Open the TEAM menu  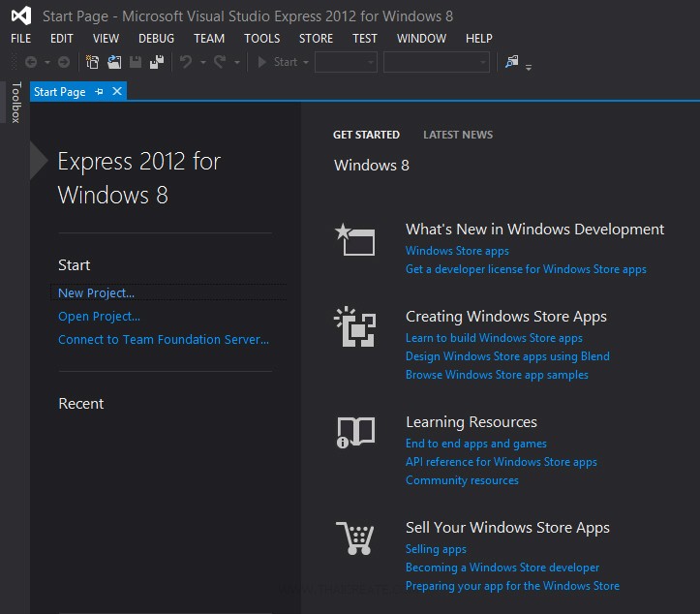click(x=209, y=39)
